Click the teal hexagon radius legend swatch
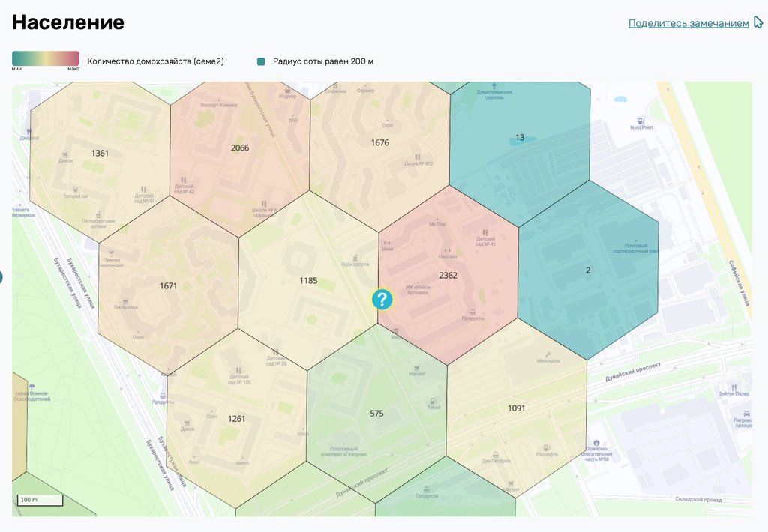Viewport: 768px width, 532px height. [x=261, y=61]
